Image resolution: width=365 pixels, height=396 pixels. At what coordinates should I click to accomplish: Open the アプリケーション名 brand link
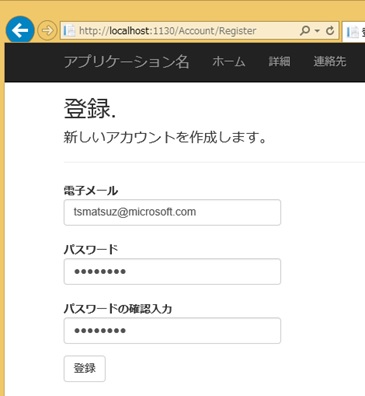127,62
